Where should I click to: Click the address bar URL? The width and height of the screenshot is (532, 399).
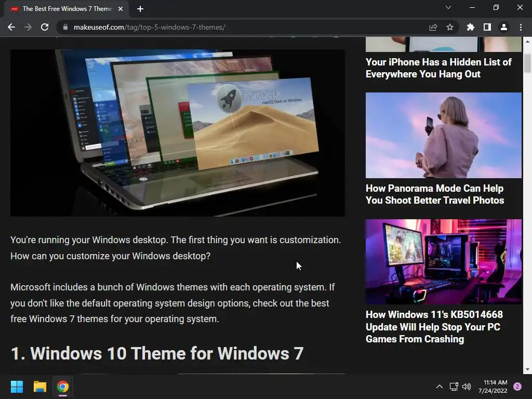149,27
